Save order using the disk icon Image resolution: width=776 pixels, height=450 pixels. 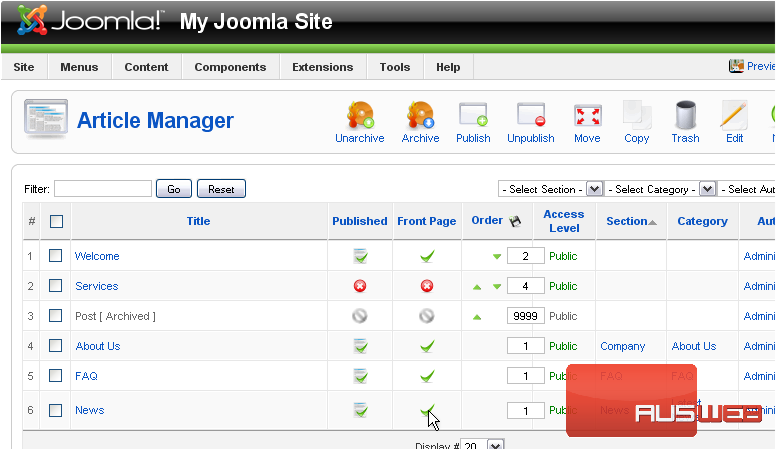516,221
